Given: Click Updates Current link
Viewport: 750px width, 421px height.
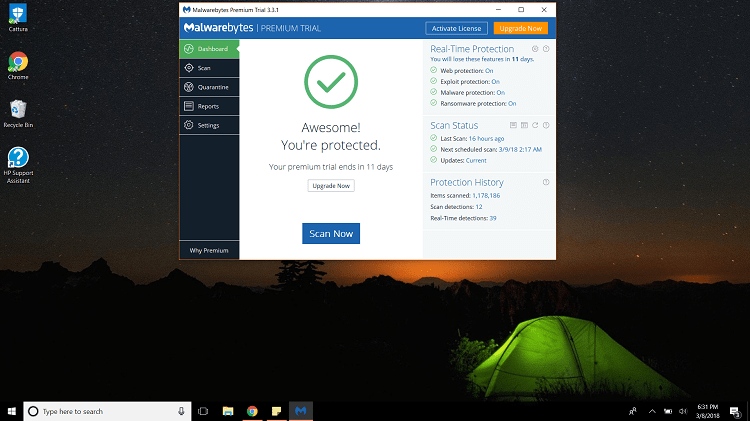Looking at the screenshot, I should click(476, 161).
